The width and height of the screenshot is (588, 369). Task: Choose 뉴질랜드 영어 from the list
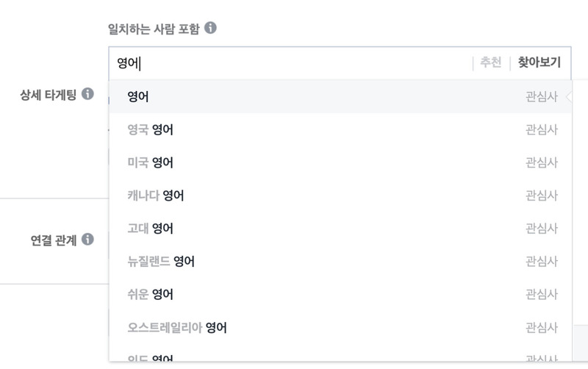(340, 262)
